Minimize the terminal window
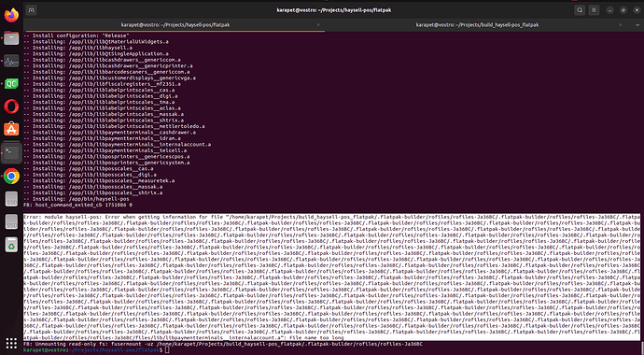644x355 pixels. tap(610, 10)
